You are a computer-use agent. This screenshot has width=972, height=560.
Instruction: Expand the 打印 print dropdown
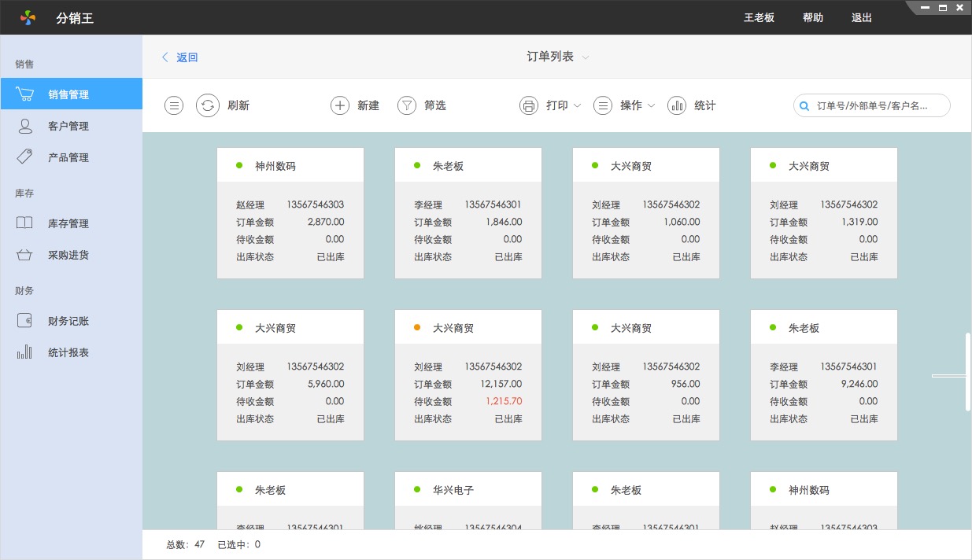point(552,105)
